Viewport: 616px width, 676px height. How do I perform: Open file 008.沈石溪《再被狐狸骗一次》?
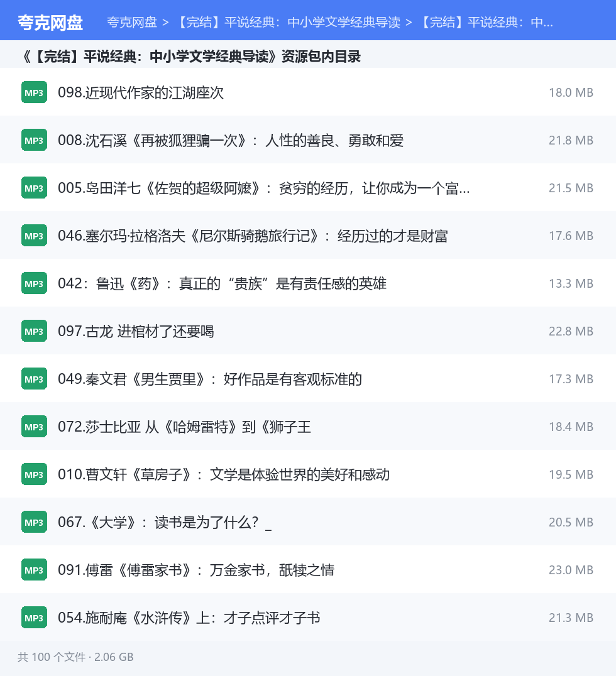coord(231,140)
